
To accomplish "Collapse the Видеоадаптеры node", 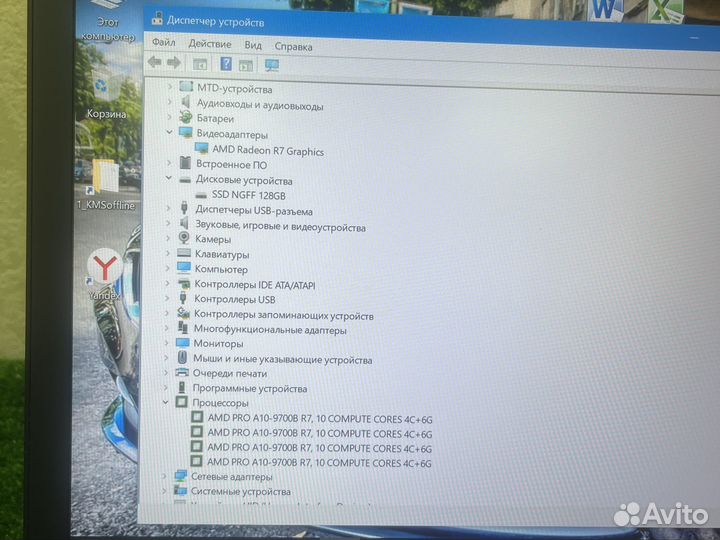I will tap(169, 132).
